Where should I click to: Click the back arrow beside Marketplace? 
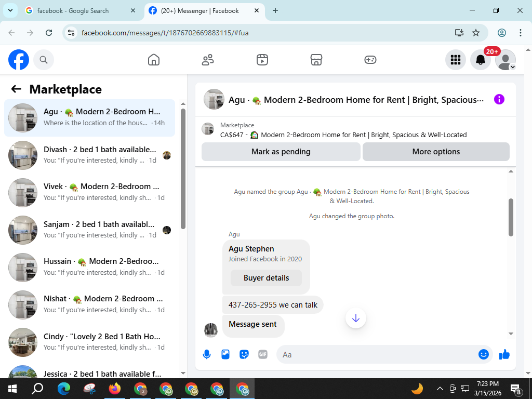click(16, 89)
